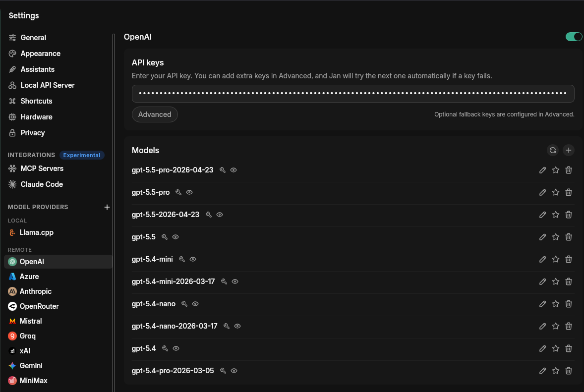
Task: Add a new model provider
Action: tap(107, 207)
